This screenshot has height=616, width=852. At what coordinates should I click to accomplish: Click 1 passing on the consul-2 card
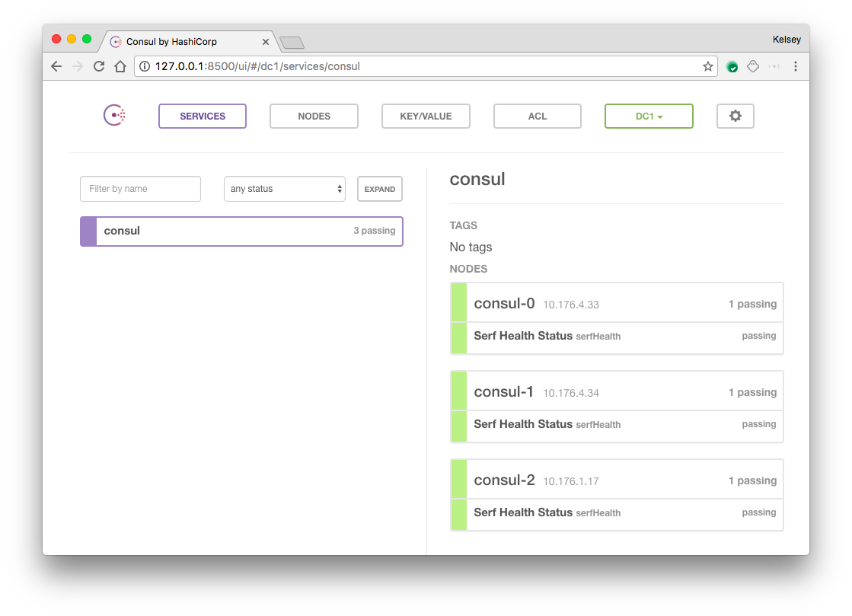pos(752,480)
